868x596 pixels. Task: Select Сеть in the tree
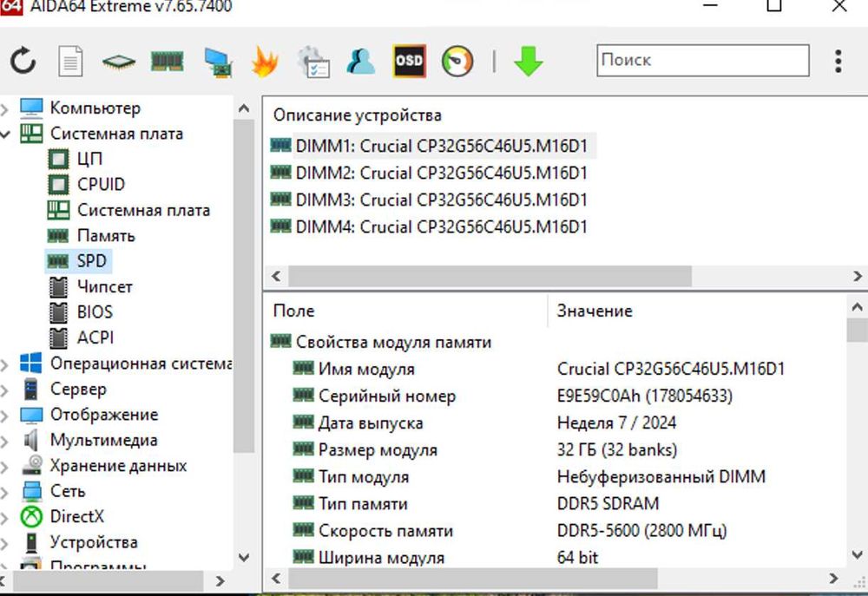(68, 491)
